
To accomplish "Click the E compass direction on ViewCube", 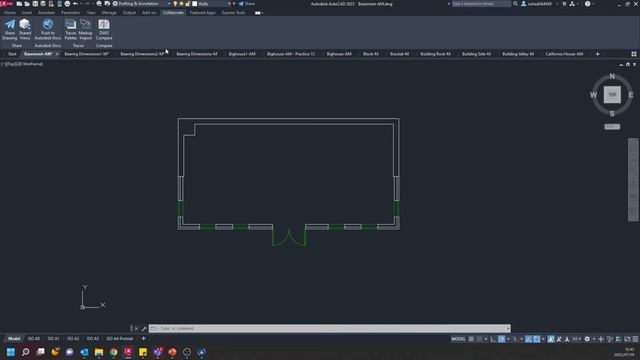I will click(631, 95).
